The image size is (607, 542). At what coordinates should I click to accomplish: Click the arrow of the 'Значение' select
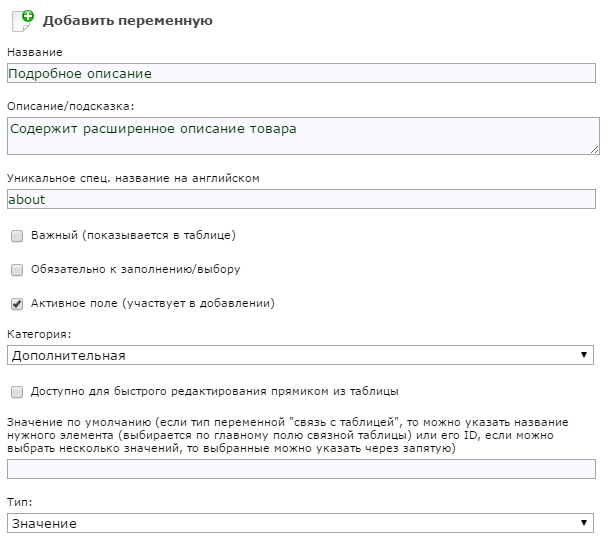point(584,523)
